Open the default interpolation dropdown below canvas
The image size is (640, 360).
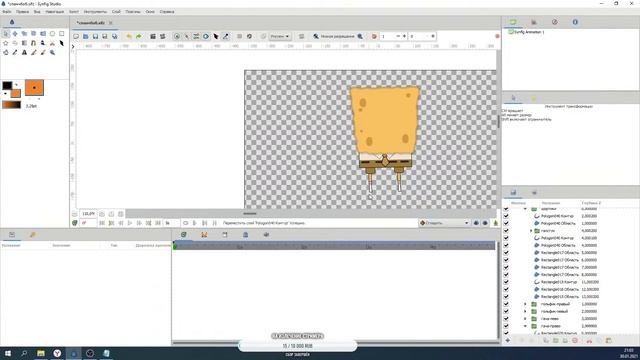444,223
